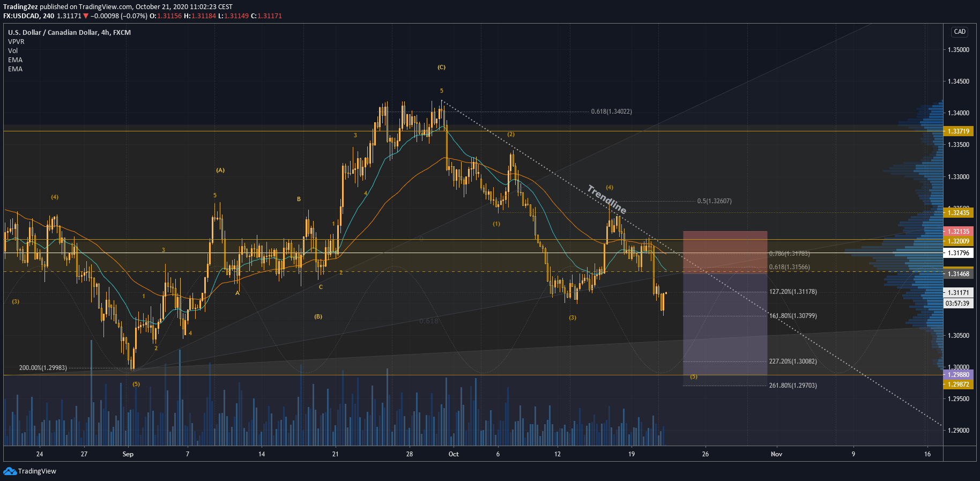The height and width of the screenshot is (481, 980).
Task: Select the VPVR indicator label
Action: click(x=16, y=41)
